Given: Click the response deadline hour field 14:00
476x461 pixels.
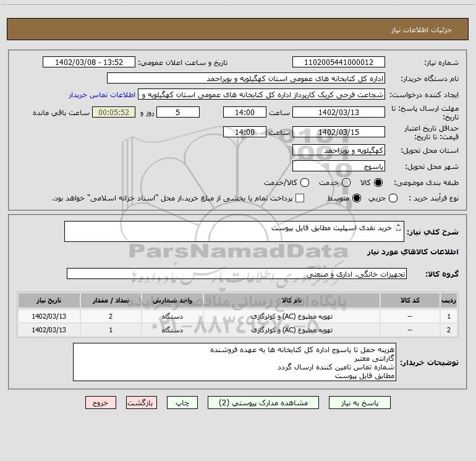Looking at the screenshot, I should (245, 112).
